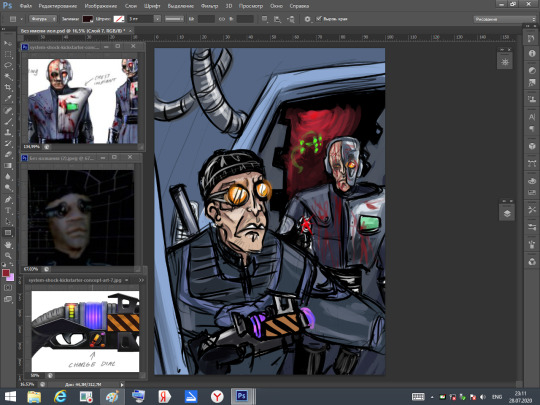Swap foreground and background colors
Screen dimensions: 540x405
[x=12, y=264]
